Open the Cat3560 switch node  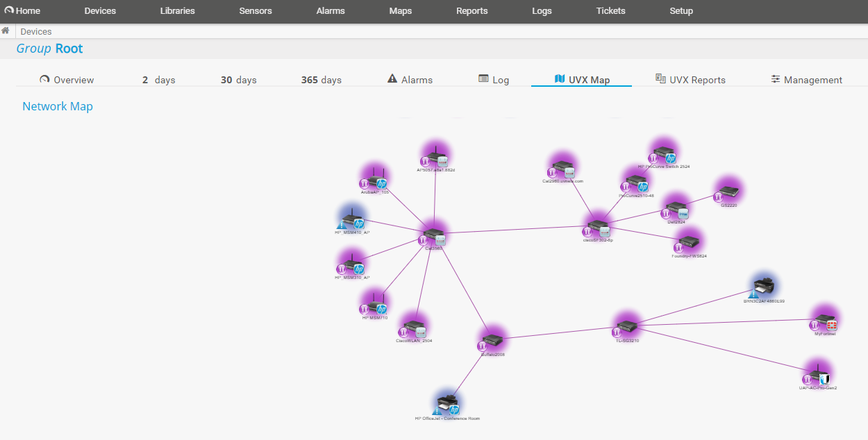[x=433, y=235]
